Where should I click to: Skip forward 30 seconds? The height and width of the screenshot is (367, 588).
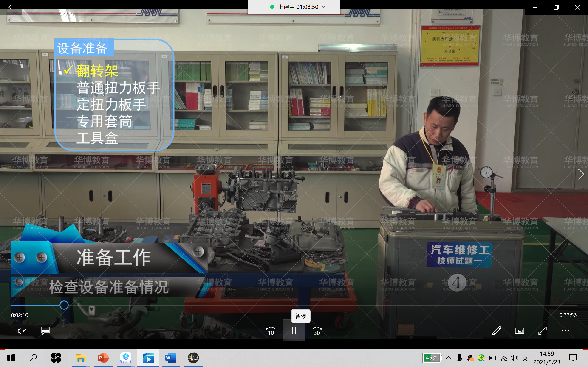tap(317, 331)
